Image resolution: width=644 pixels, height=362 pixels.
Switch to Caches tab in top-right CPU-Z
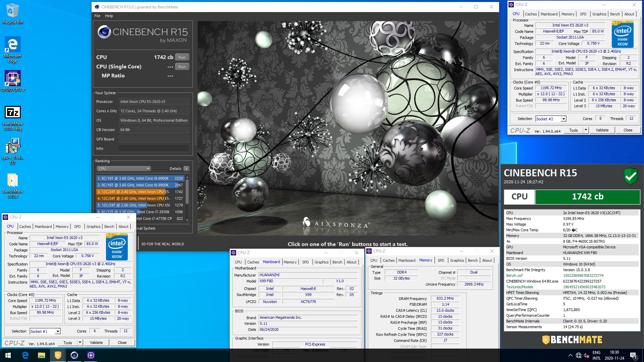point(531,14)
